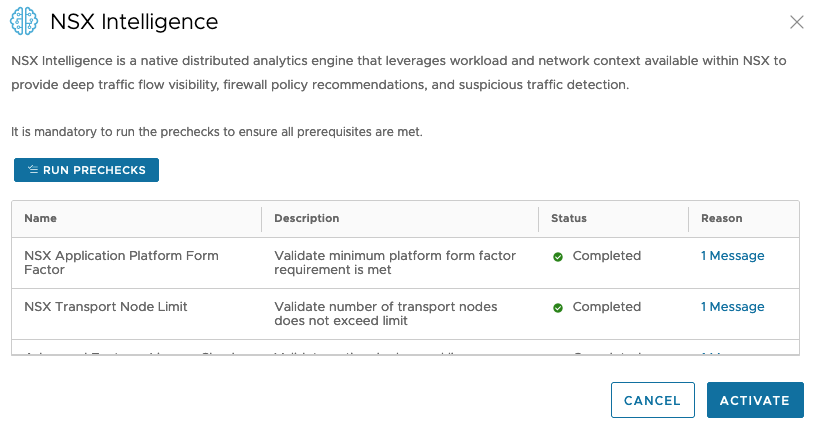The height and width of the screenshot is (430, 813).
Task: Click column divider between Description and Status
Action: click(539, 218)
